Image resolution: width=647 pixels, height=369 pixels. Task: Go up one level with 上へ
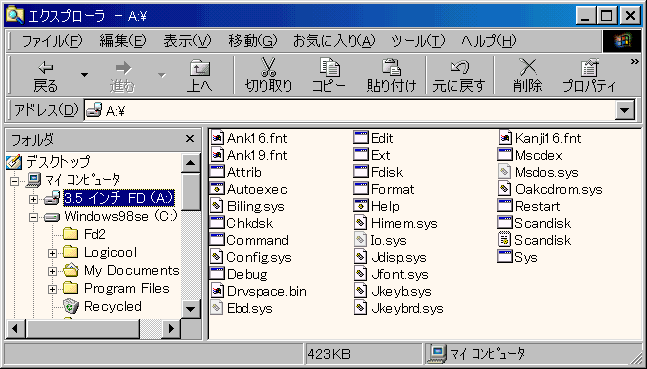(200, 76)
